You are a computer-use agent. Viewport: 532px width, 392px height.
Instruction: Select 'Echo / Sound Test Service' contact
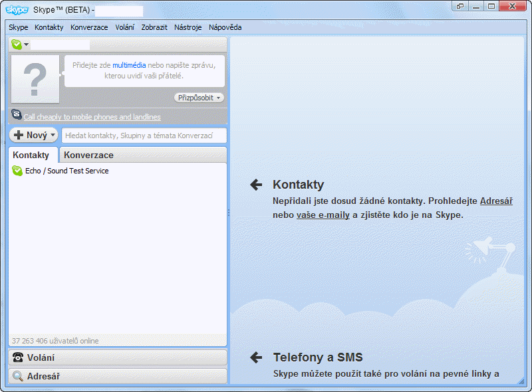(x=118, y=171)
